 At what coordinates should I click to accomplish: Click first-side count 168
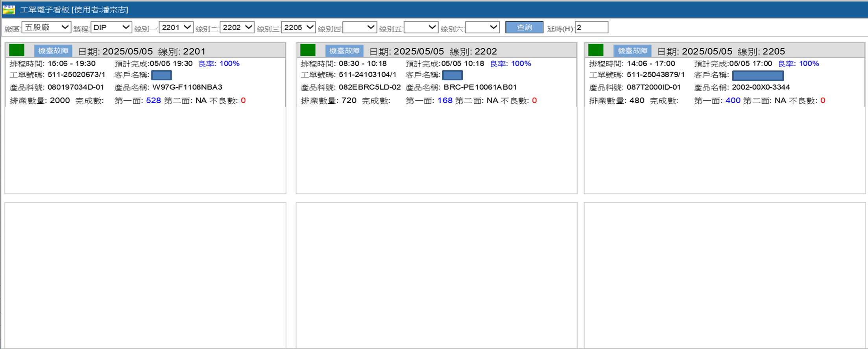445,101
